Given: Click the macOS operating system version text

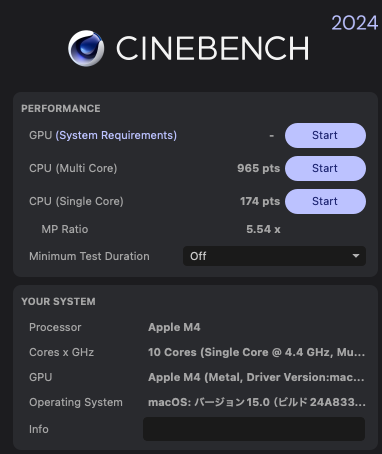Looking at the screenshot, I should pos(257,402).
